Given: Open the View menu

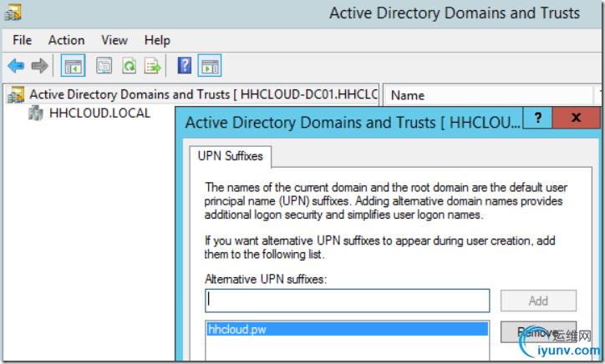Looking at the screenshot, I should pos(114,40).
